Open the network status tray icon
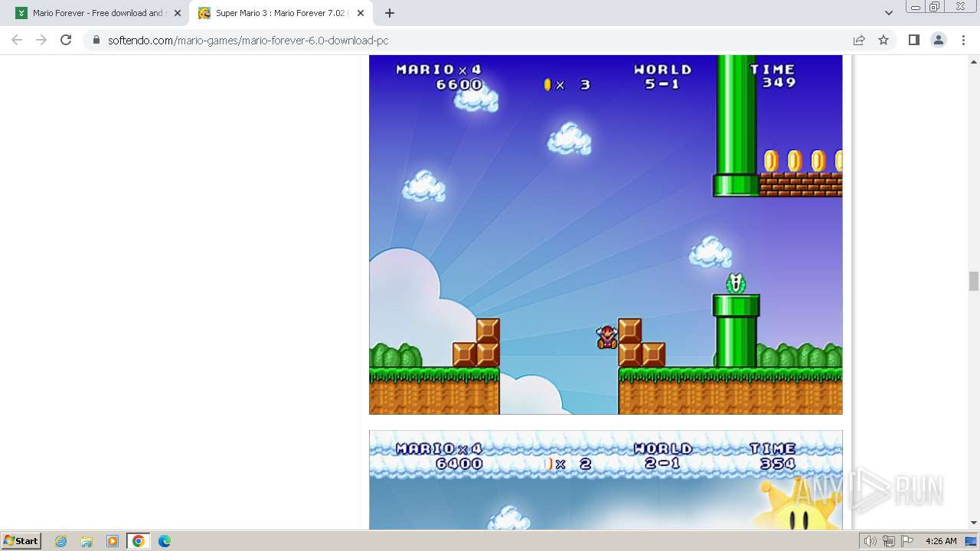Viewport: 980px width, 551px height. [889, 541]
